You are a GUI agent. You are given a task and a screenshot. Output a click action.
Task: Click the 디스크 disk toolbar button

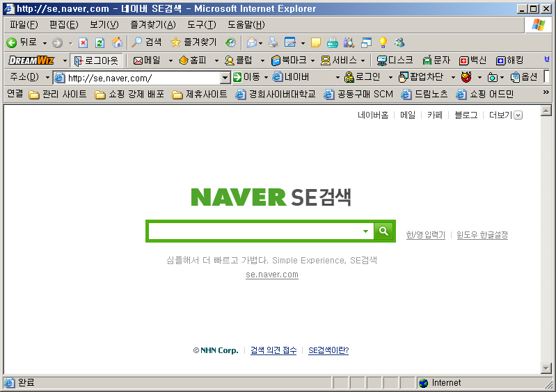395,60
